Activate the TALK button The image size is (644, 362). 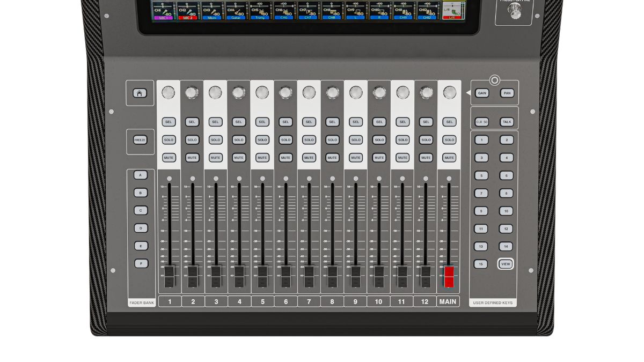pos(507,122)
